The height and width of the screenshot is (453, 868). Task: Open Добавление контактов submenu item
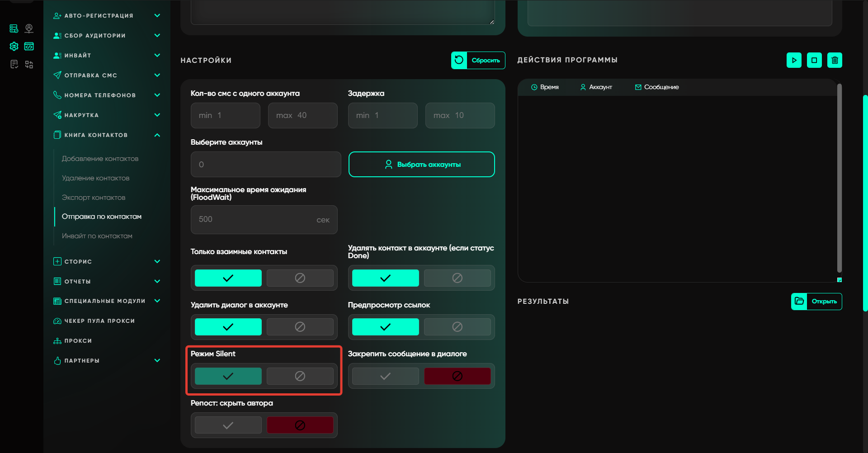[x=100, y=159]
